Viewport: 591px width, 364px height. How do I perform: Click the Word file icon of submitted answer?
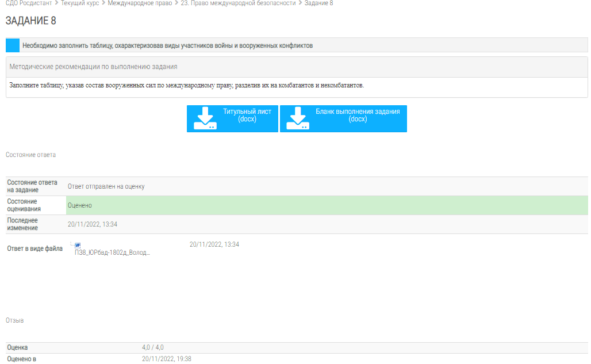pos(78,246)
